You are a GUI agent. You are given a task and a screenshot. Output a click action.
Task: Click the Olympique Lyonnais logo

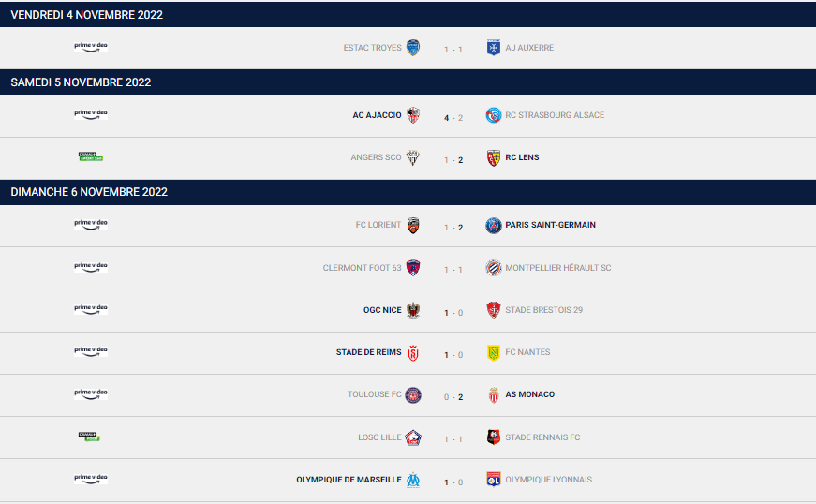[494, 479]
